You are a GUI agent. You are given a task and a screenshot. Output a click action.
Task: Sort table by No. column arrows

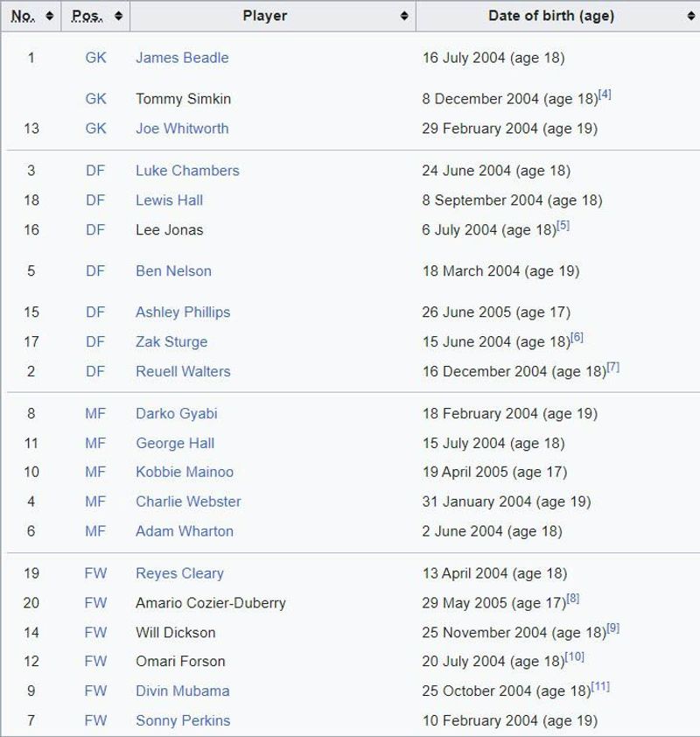click(49, 16)
